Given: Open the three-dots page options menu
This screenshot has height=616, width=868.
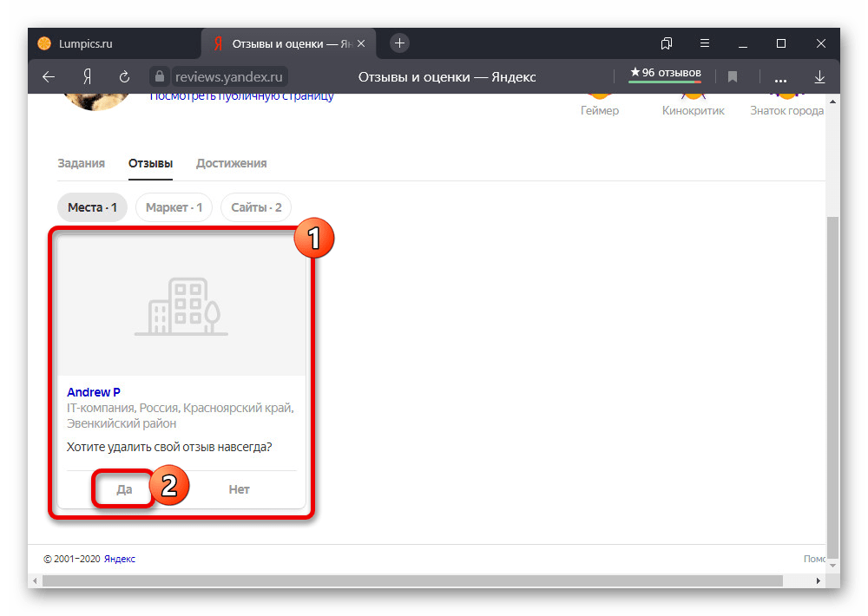Looking at the screenshot, I should [x=780, y=76].
